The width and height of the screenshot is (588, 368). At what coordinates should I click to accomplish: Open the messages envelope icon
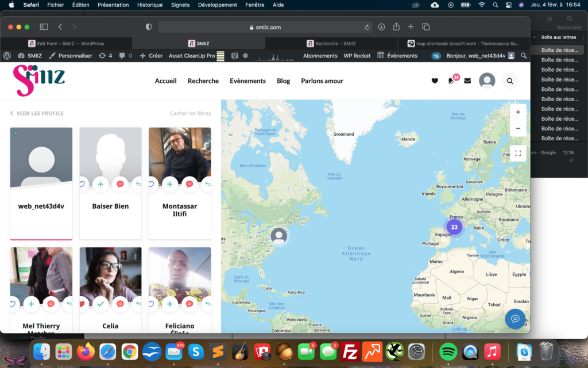click(x=467, y=80)
